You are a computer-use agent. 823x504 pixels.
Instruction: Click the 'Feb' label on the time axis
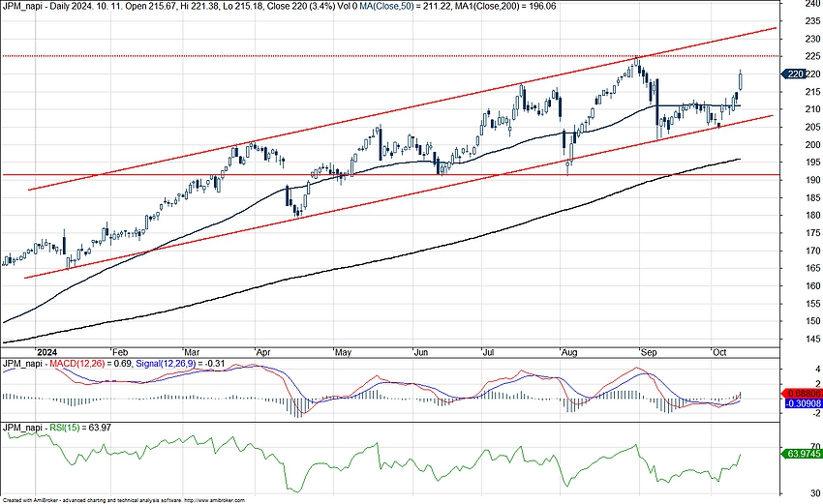coord(120,352)
